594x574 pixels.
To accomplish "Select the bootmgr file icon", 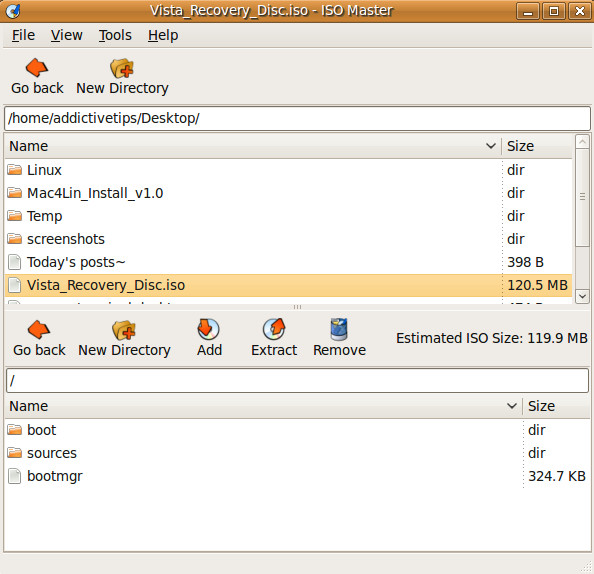I will 14,476.
